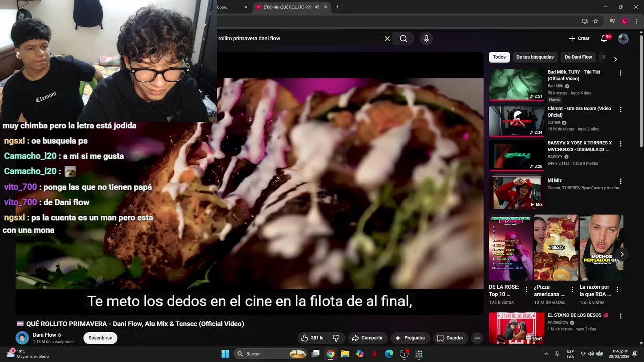Open File Explorer from the taskbar
The height and width of the screenshot is (362, 644).
pos(345,354)
